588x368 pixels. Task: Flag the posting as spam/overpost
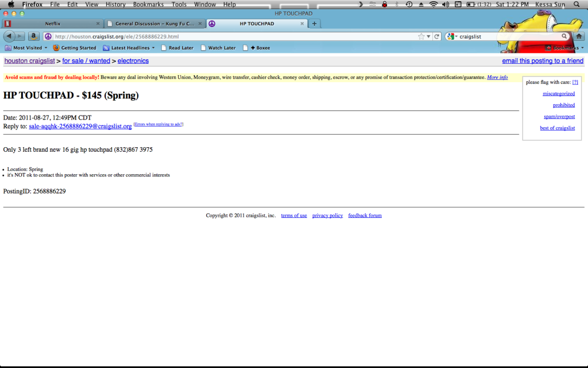559,116
